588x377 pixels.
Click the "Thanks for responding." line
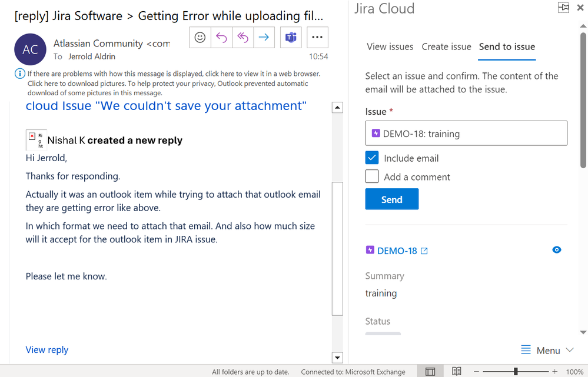tap(73, 176)
